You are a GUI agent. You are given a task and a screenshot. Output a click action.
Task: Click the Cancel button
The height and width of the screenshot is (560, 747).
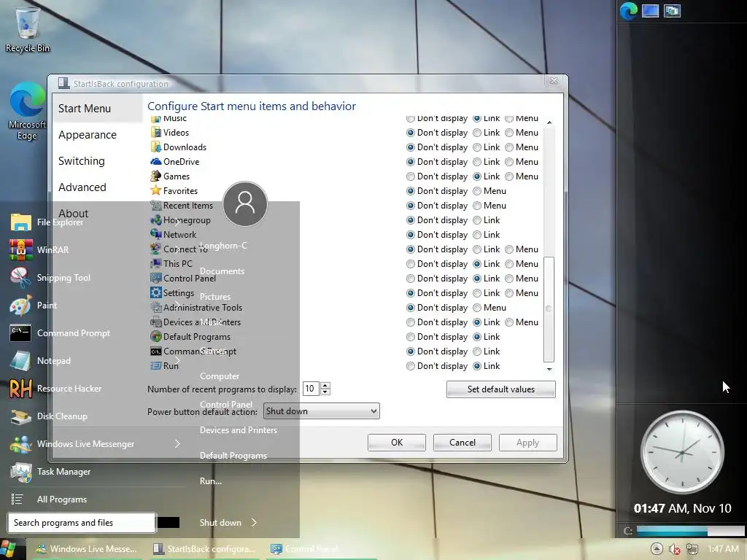(x=462, y=443)
